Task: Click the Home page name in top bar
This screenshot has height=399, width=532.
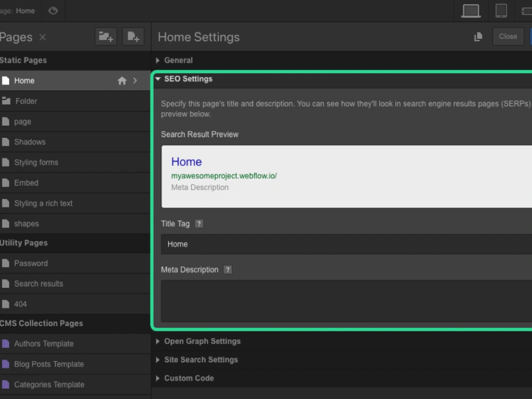Action: pos(25,11)
